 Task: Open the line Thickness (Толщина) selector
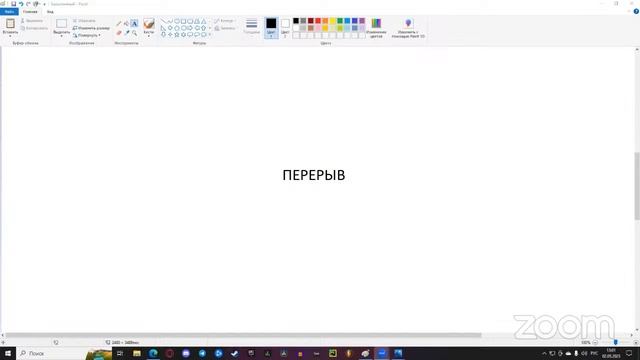tap(252, 26)
